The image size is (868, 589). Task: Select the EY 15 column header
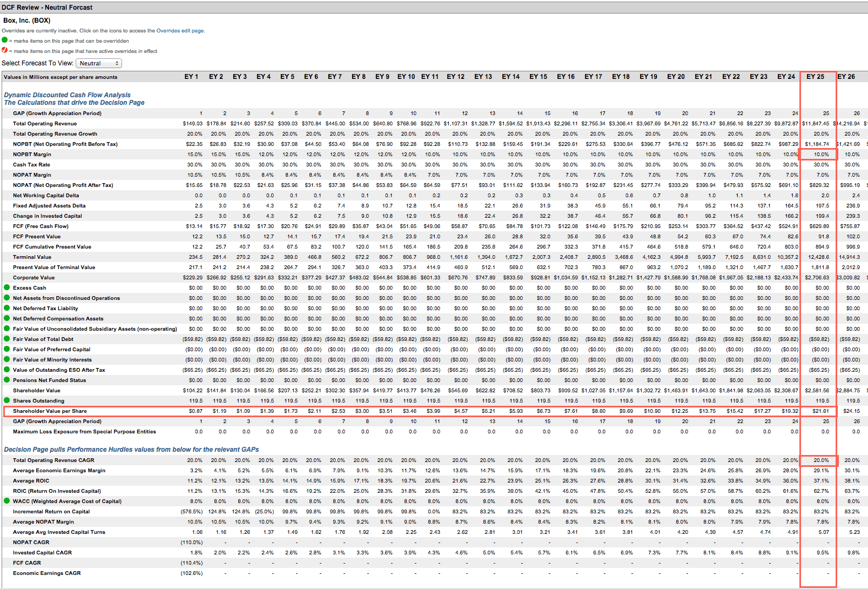[538, 77]
